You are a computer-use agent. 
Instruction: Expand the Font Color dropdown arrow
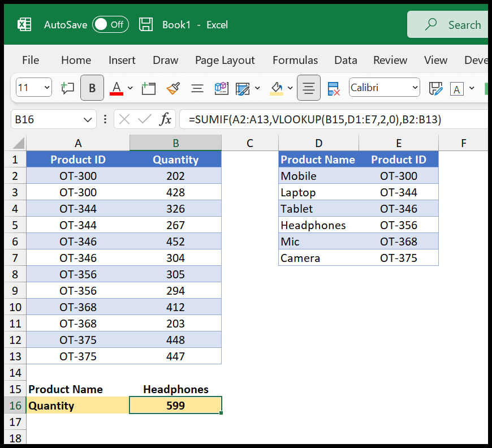129,89
